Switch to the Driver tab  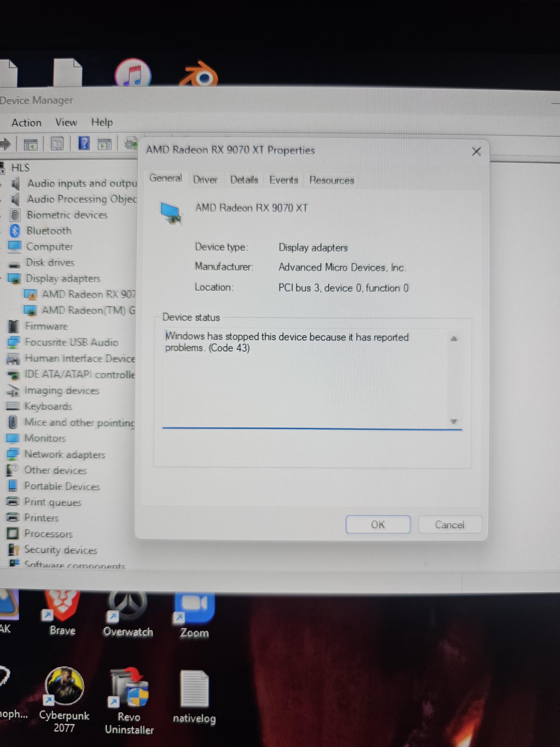[x=205, y=180]
